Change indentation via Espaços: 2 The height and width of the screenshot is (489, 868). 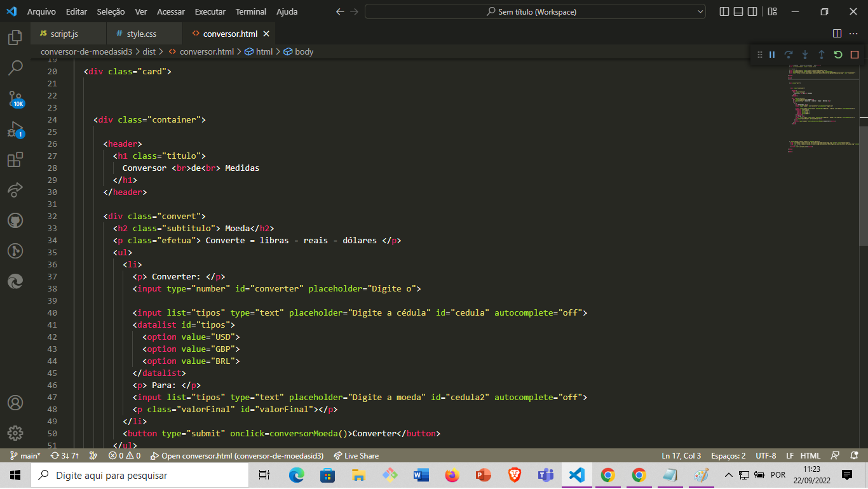coord(728,455)
